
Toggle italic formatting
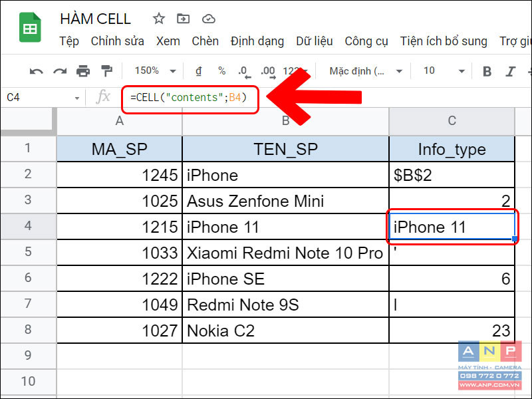510,71
